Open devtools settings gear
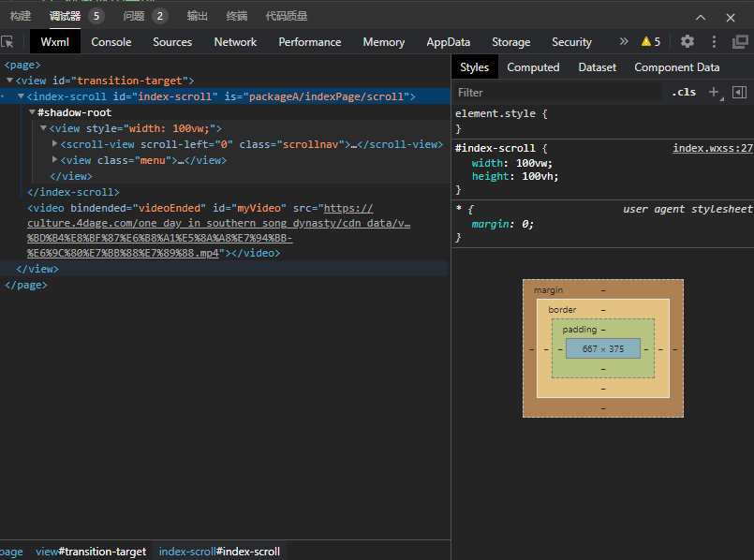754x560 pixels. point(687,42)
